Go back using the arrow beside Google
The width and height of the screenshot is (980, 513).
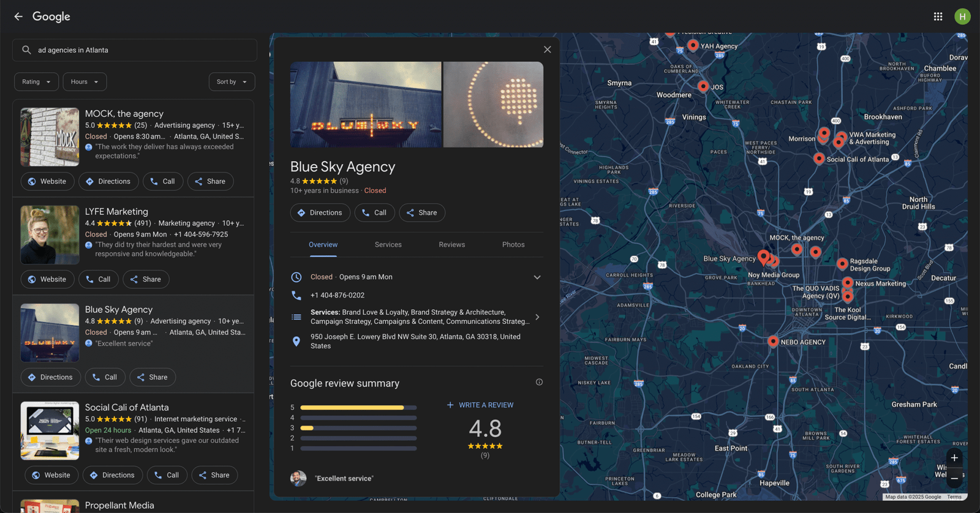(18, 17)
